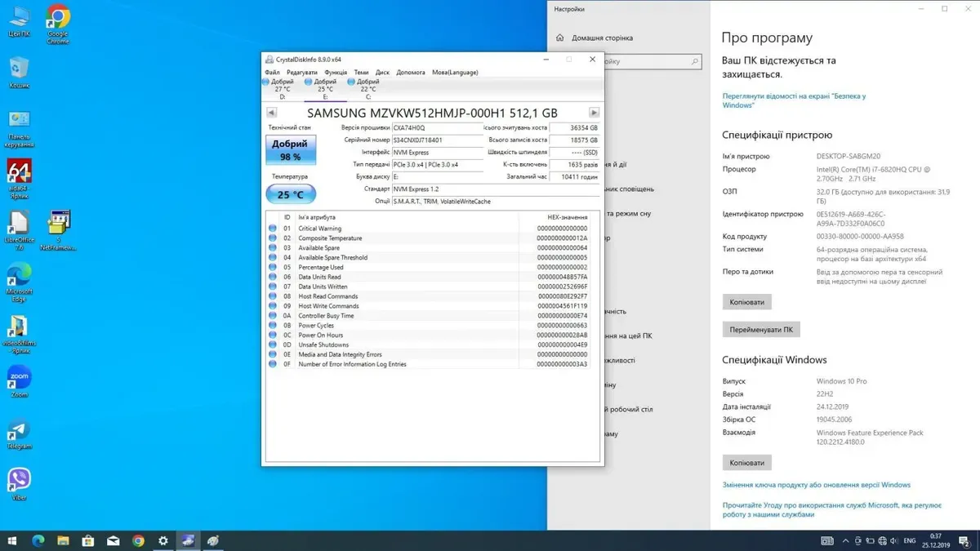The height and width of the screenshot is (551, 980).
Task: Select the drive C: status tab
Action: click(366, 88)
